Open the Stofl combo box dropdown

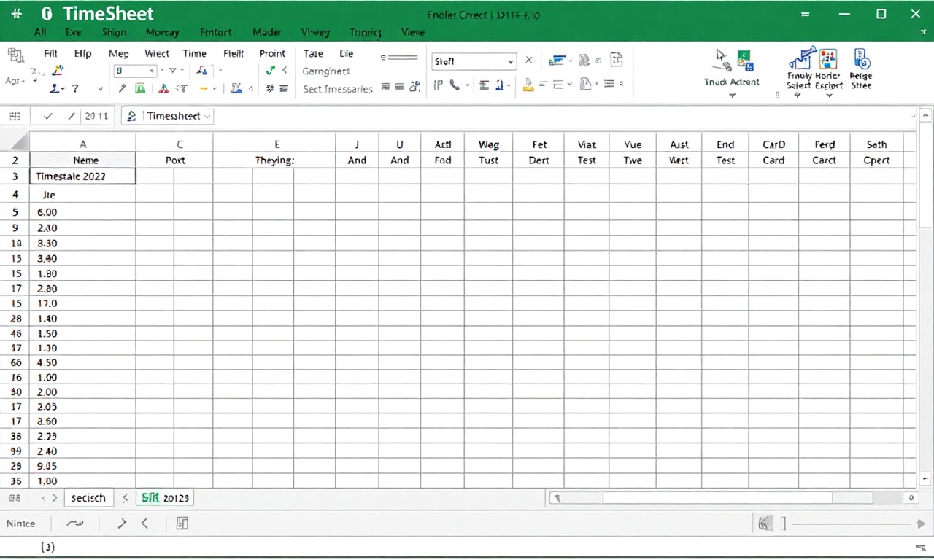point(510,62)
